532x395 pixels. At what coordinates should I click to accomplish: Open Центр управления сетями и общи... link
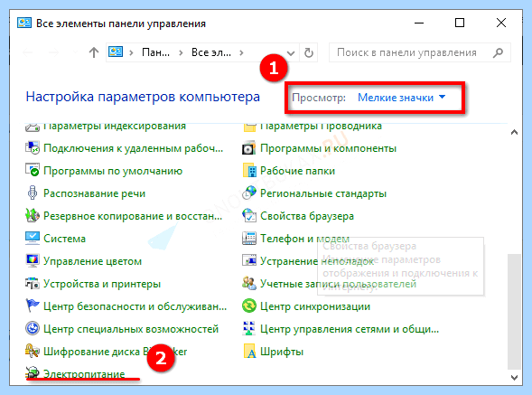(x=350, y=329)
